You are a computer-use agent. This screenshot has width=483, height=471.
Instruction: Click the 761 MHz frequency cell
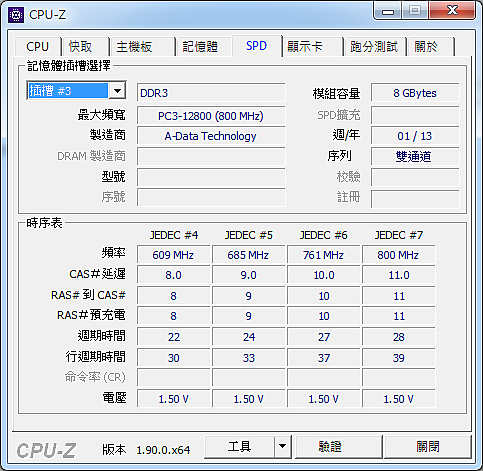(323, 255)
